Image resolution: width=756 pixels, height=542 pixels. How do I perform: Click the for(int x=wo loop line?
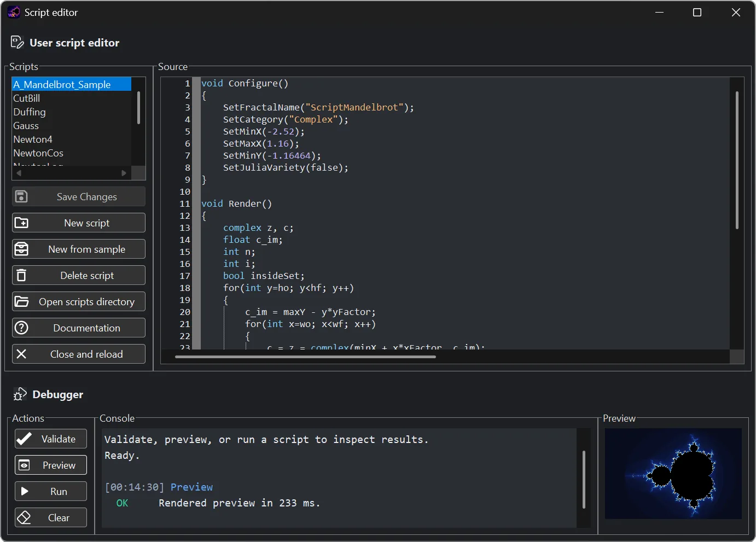(310, 324)
